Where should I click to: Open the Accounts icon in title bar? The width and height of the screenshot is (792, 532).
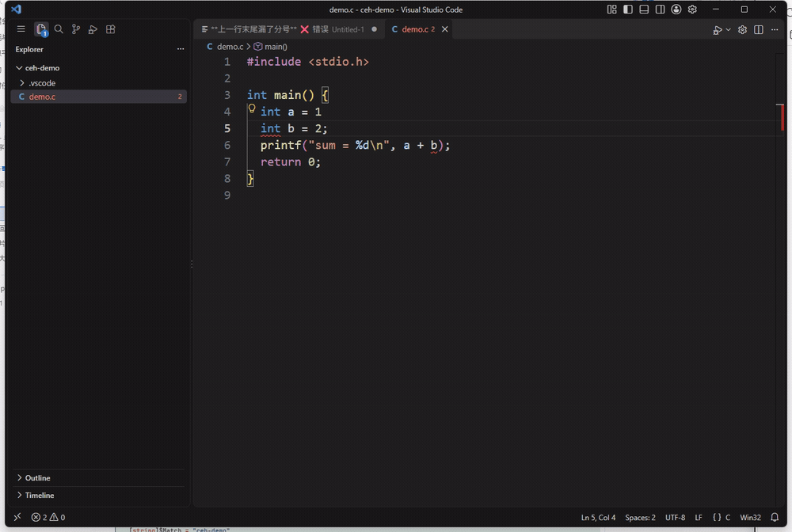(676, 9)
